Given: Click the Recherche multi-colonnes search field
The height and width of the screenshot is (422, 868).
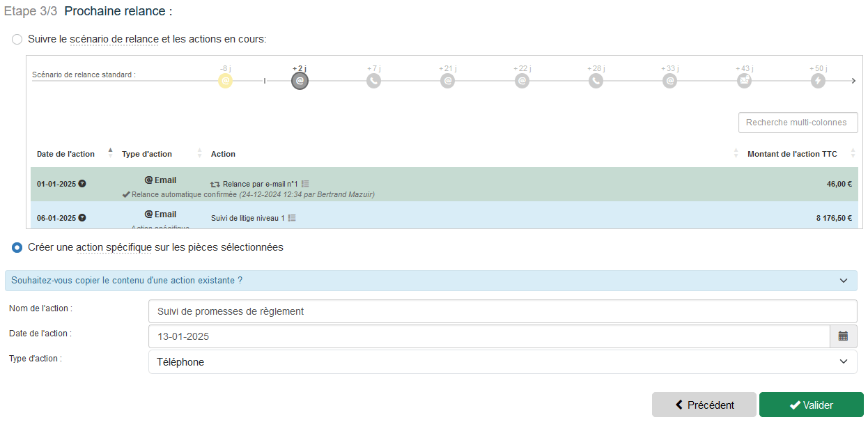Looking at the screenshot, I should (x=798, y=123).
